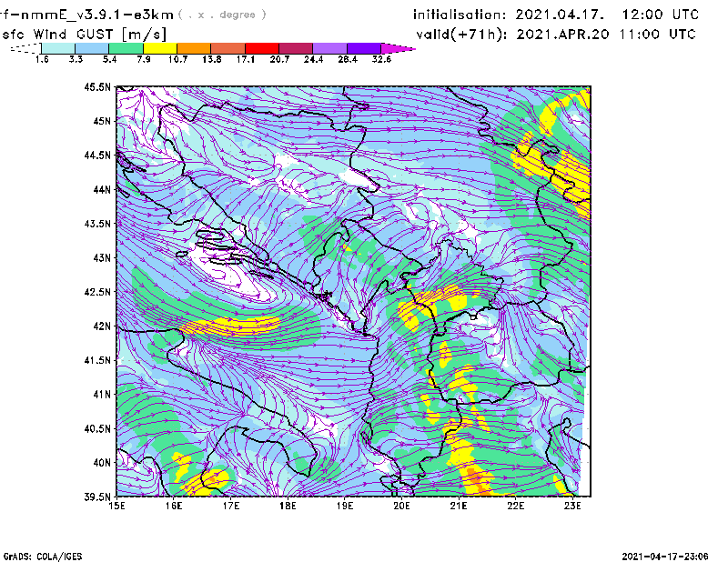Click the latitude label "45N"
The image size is (728, 562).
tap(102, 121)
